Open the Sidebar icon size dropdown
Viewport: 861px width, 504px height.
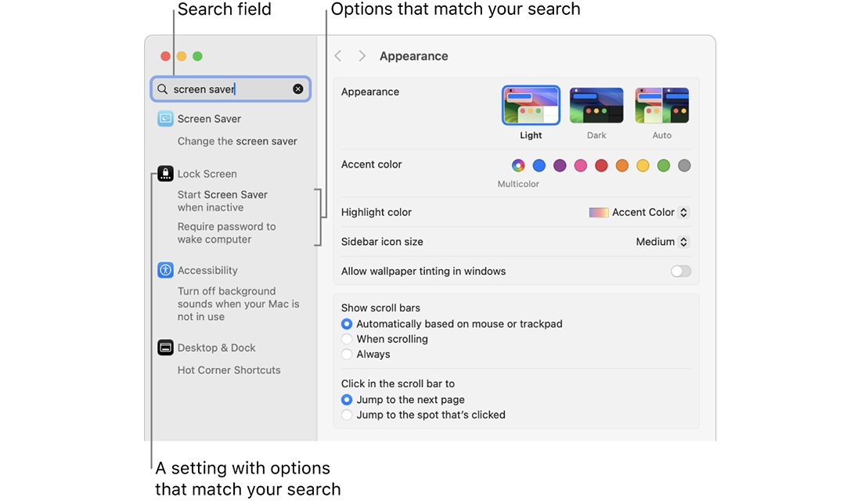click(x=661, y=242)
